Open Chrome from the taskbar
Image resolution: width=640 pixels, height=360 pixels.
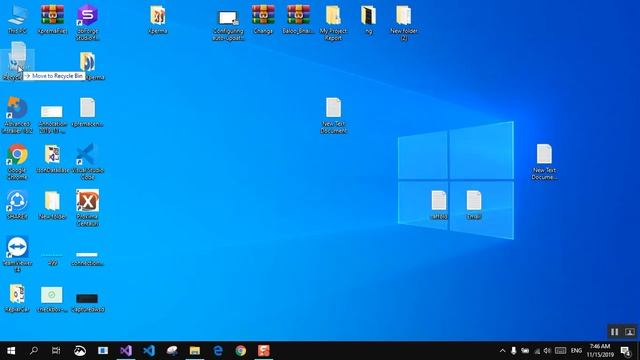click(241, 351)
